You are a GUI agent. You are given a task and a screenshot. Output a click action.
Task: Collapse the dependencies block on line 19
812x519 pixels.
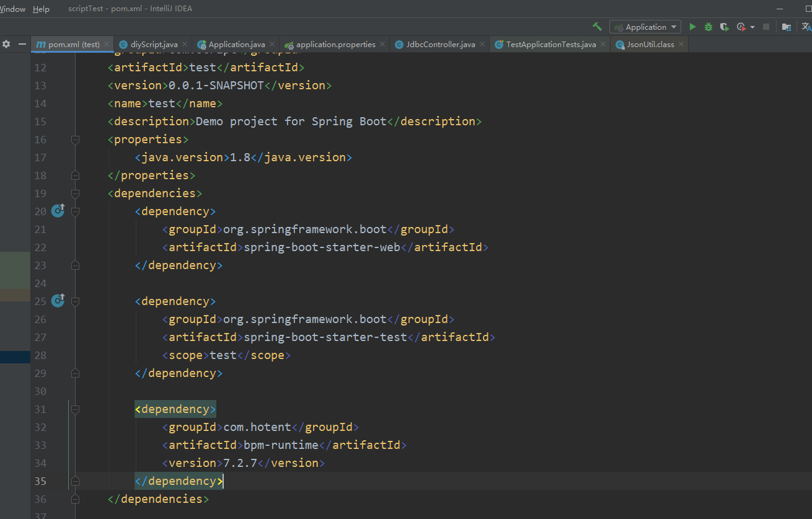point(75,193)
